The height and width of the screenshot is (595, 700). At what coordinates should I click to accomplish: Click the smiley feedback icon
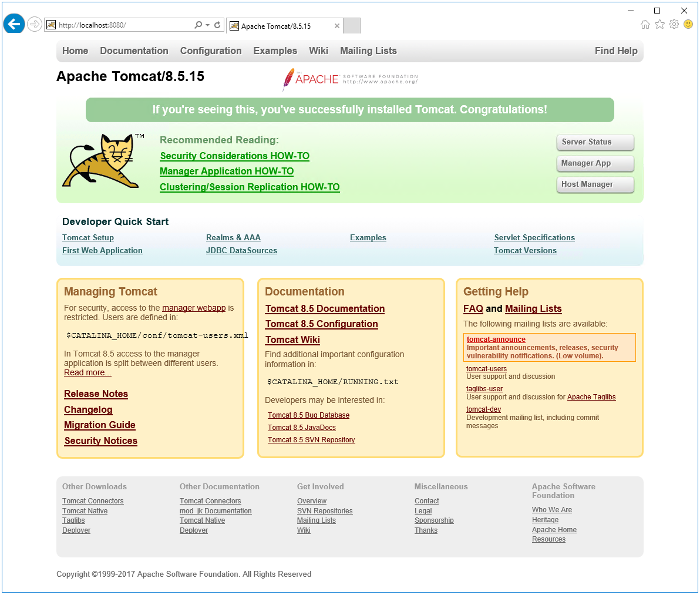point(688,25)
